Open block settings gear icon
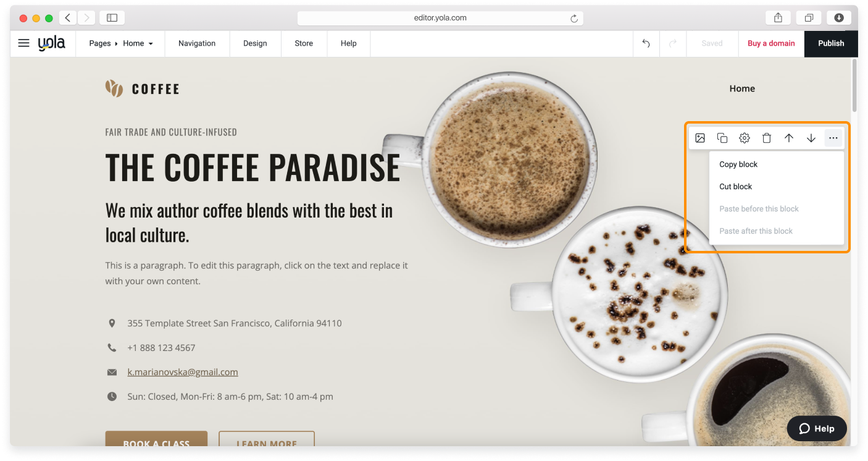The width and height of the screenshot is (868, 461). [745, 138]
